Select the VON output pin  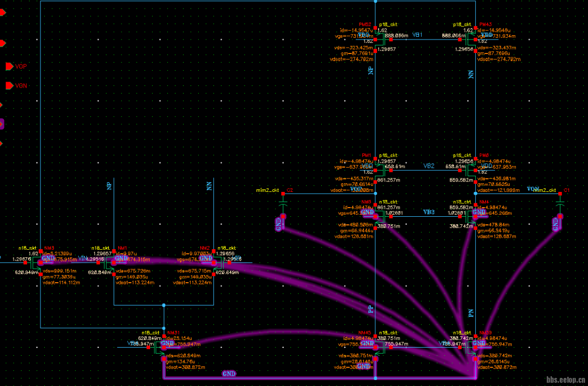pos(9,85)
